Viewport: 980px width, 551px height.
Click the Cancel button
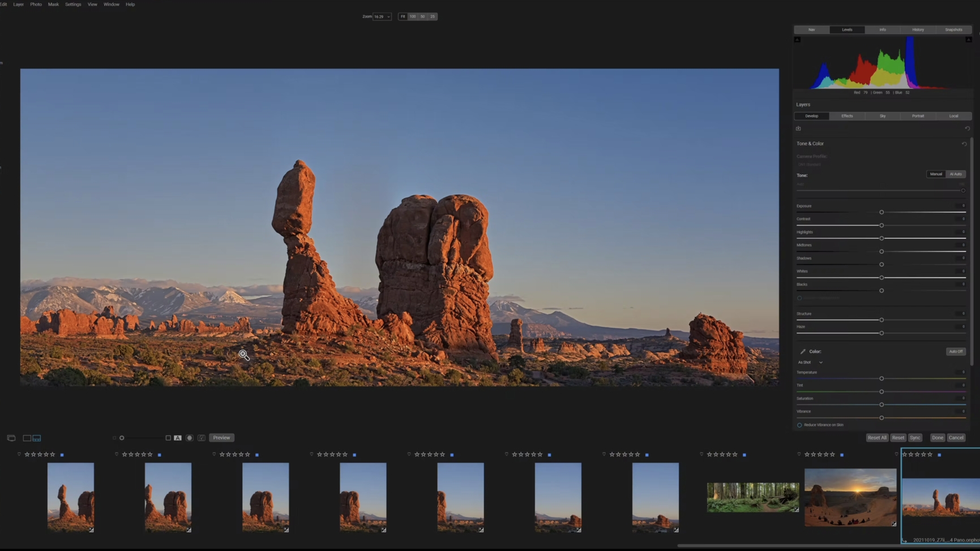(x=956, y=438)
